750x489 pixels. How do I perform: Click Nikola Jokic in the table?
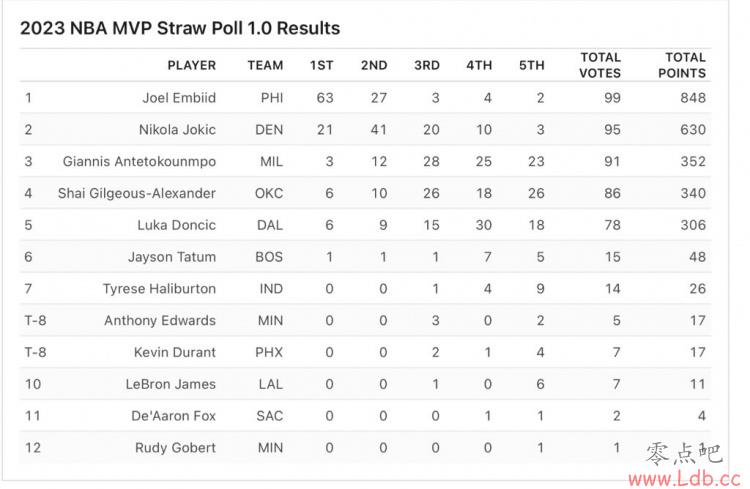[177, 130]
